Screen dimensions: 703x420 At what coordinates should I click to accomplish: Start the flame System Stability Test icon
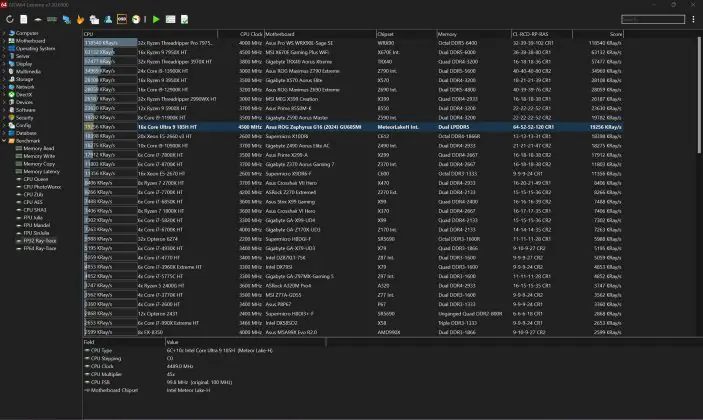pos(80,19)
